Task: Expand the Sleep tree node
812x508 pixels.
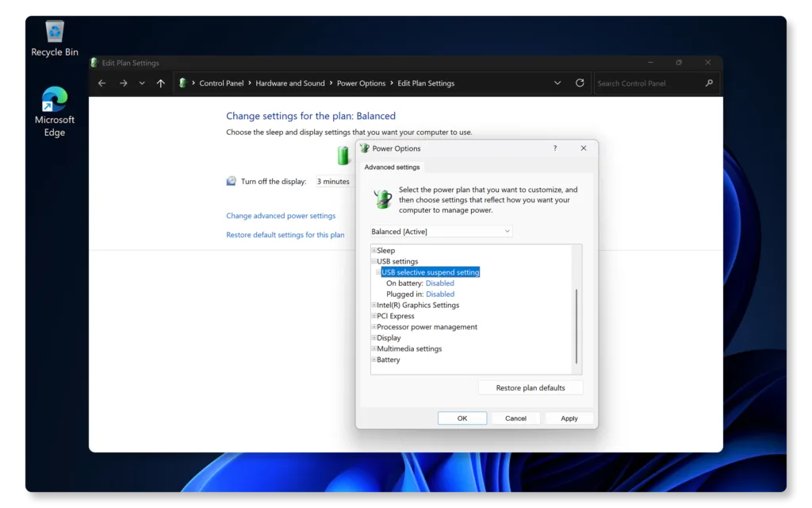Action: point(374,250)
